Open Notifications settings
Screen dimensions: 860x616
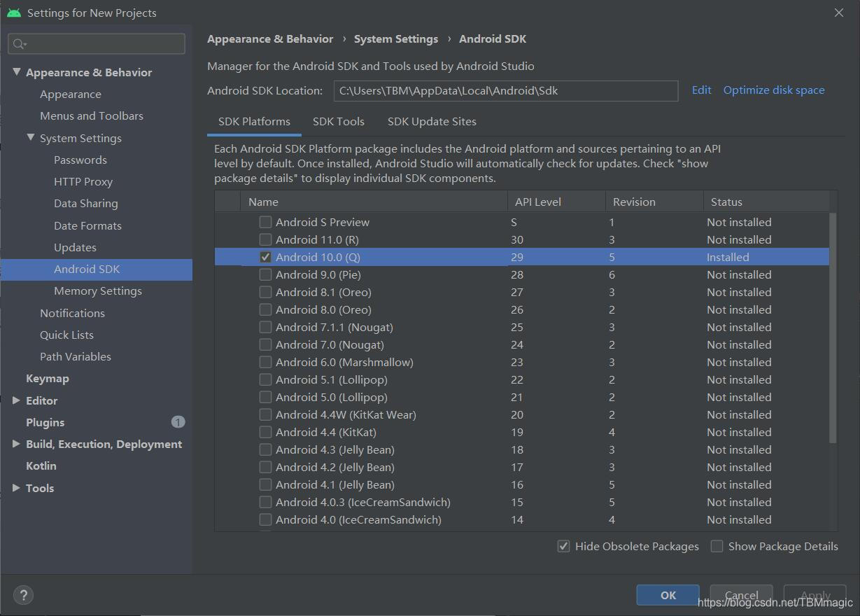[x=72, y=313]
